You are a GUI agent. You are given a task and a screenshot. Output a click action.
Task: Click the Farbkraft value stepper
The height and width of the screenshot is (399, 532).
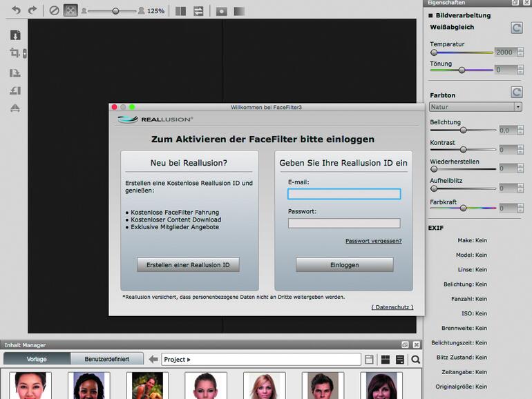520,208
